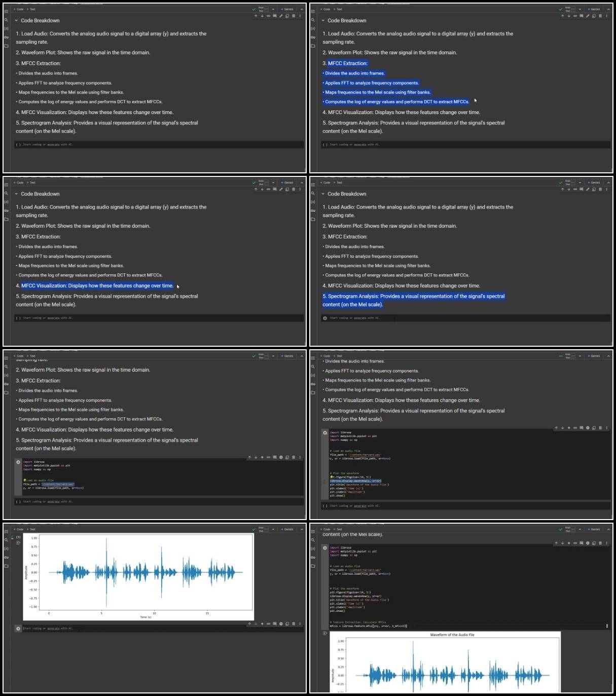Open Files folder in unhighlighted Code Breakdown panel
Viewport: 616px width, 696px height.
6,46
